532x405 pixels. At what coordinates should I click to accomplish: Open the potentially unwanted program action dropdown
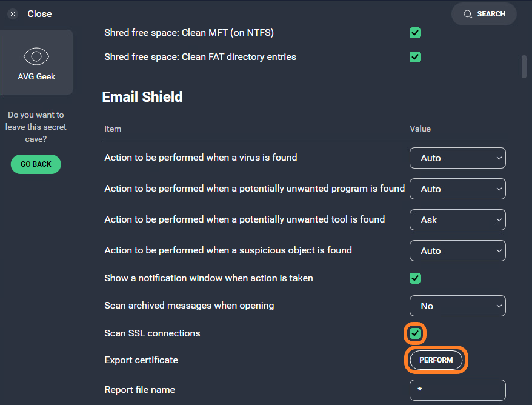pyautogui.click(x=457, y=189)
